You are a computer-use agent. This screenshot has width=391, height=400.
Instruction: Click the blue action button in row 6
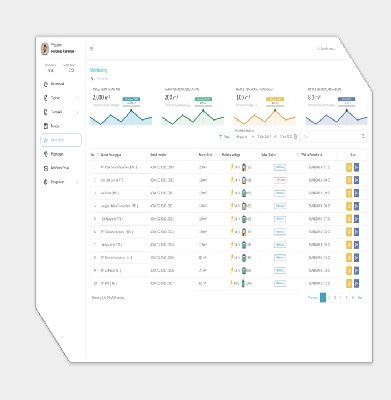pyautogui.click(x=356, y=232)
